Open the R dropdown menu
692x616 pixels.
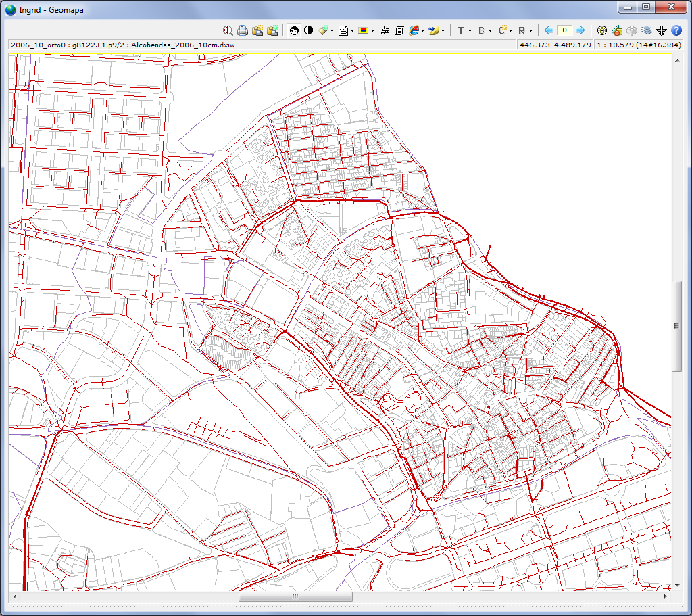(x=525, y=30)
